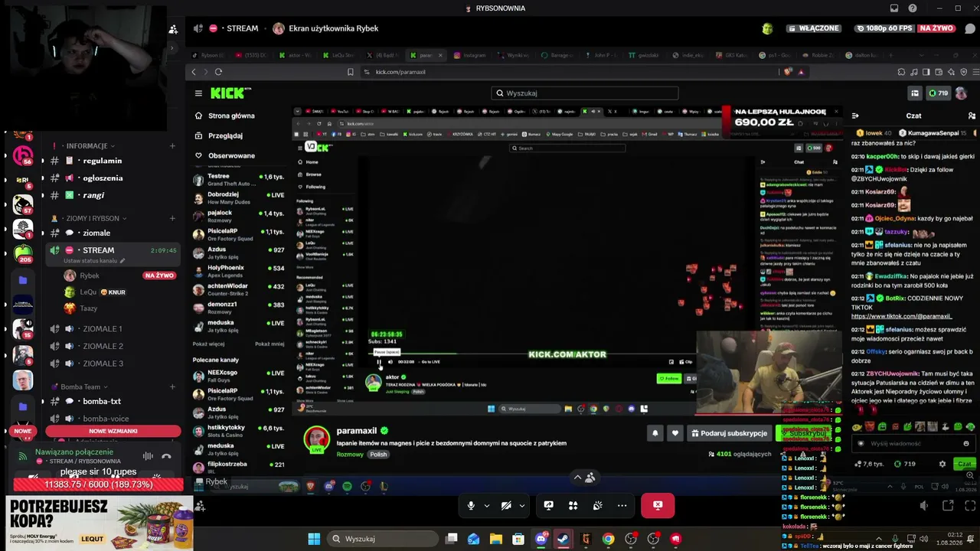Open the Kick leaderboard icon button
The image size is (980, 551).
[914, 93]
